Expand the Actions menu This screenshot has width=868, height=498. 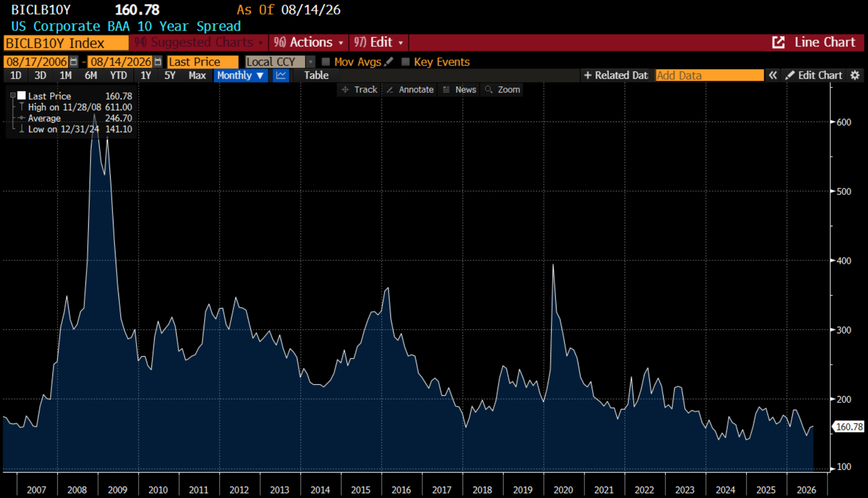pos(308,42)
